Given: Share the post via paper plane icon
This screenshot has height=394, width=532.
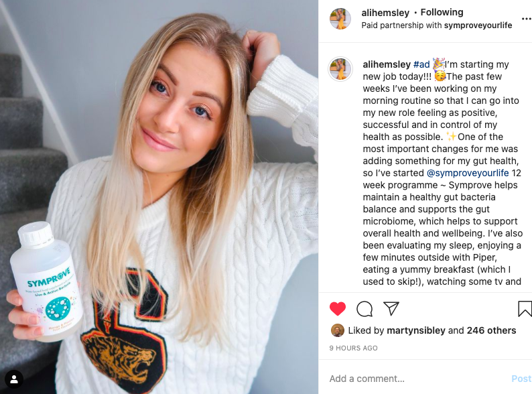Looking at the screenshot, I should coord(391,308).
